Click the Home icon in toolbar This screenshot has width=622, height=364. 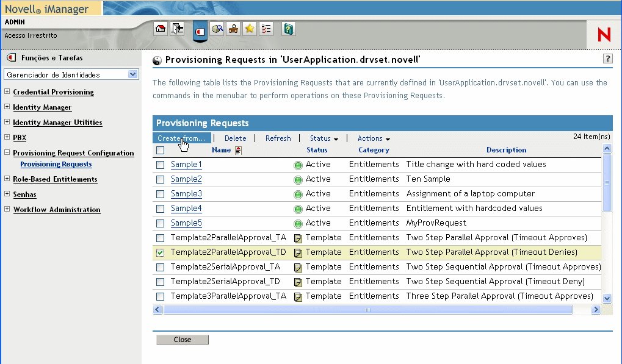coord(161,29)
